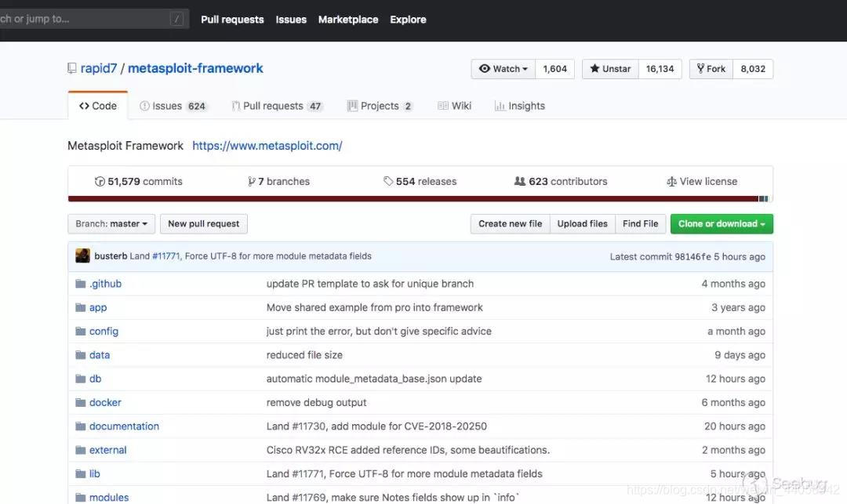Click Upload files button
This screenshot has height=504, width=847.
pyautogui.click(x=582, y=224)
